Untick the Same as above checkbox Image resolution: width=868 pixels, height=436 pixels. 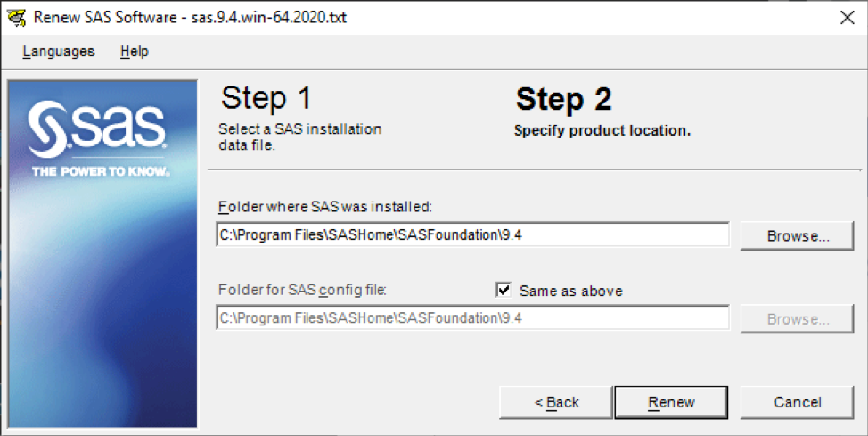click(504, 290)
